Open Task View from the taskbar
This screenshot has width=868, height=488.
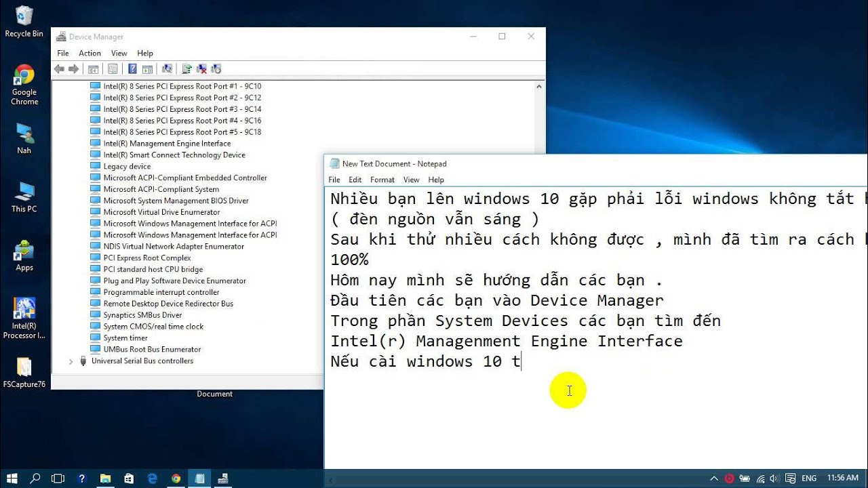point(58,478)
